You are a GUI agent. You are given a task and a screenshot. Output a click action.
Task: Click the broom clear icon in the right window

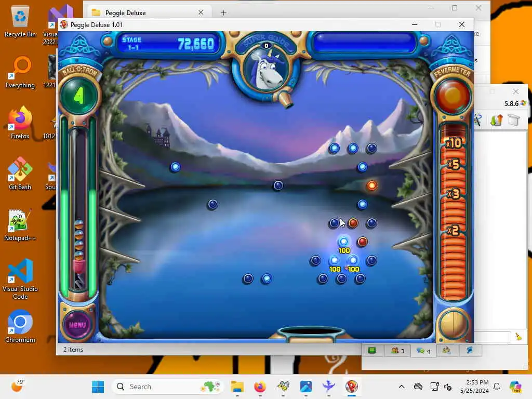[518, 336]
